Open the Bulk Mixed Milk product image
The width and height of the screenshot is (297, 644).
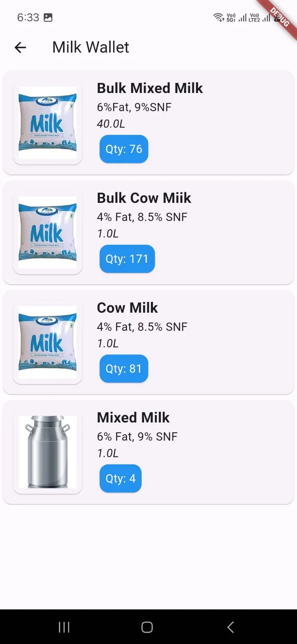(47, 123)
